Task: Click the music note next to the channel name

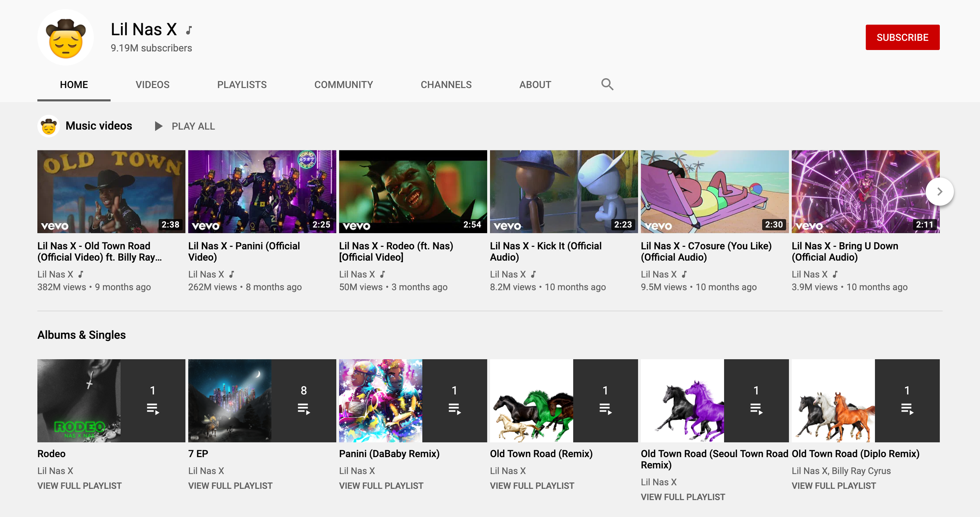Action: coord(189,30)
